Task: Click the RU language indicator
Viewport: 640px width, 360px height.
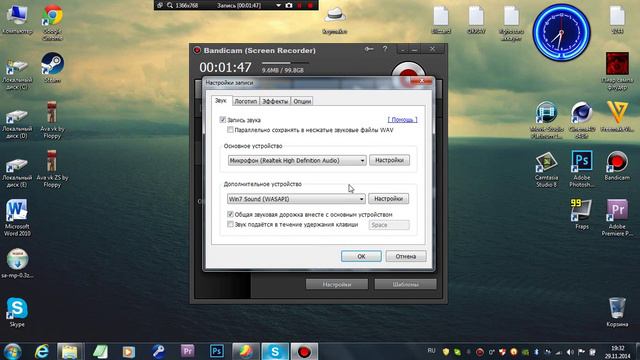Action: pos(431,351)
